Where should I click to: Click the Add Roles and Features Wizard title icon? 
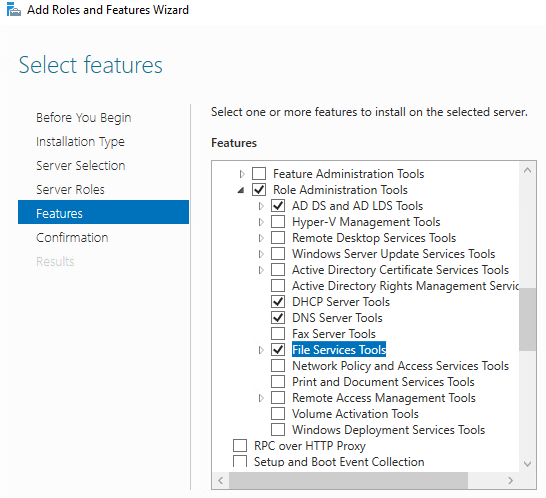pos(14,9)
